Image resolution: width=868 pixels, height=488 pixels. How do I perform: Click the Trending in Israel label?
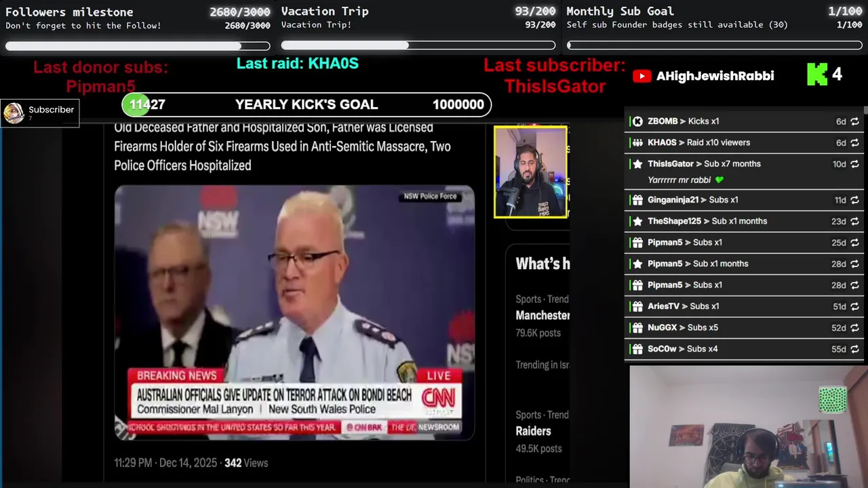point(542,365)
